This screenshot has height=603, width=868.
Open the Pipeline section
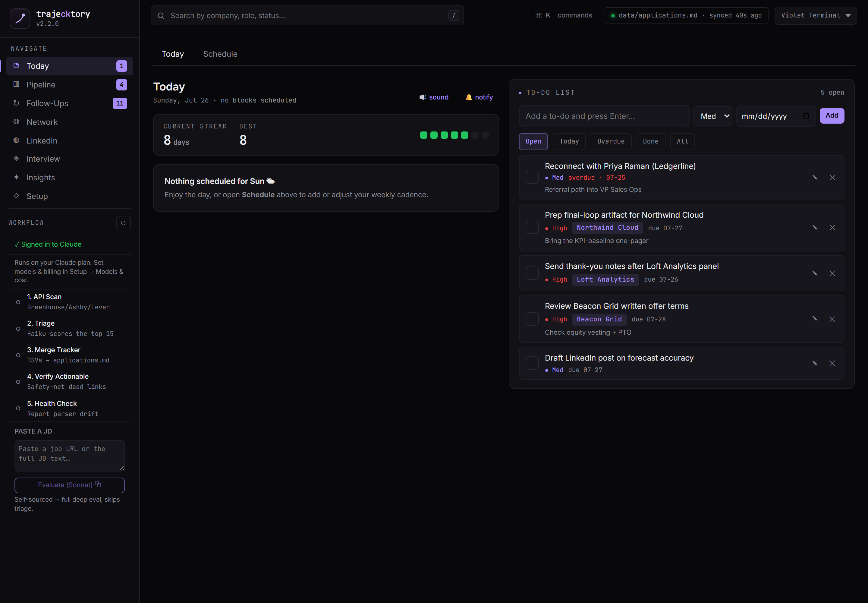[70, 85]
